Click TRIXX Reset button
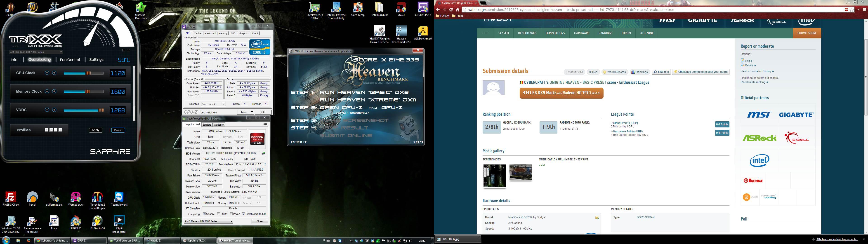868x244 pixels. pyautogui.click(x=118, y=130)
